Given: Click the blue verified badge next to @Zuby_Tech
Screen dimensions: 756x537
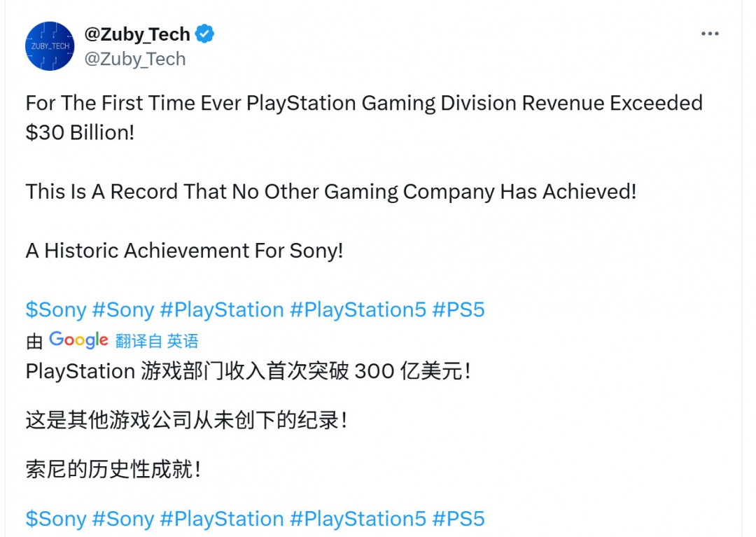Looking at the screenshot, I should pos(204,32).
